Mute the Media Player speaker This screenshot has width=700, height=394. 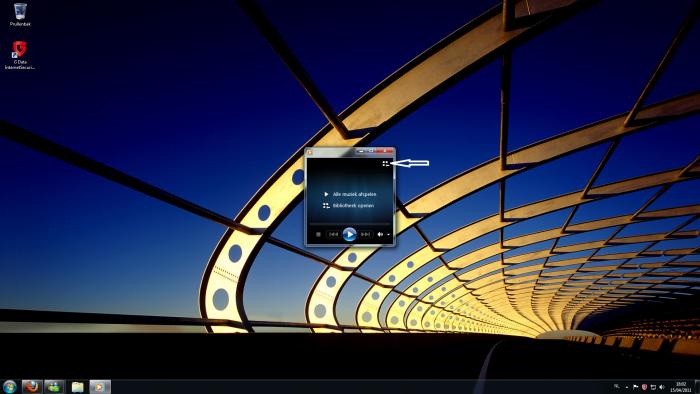coord(380,234)
